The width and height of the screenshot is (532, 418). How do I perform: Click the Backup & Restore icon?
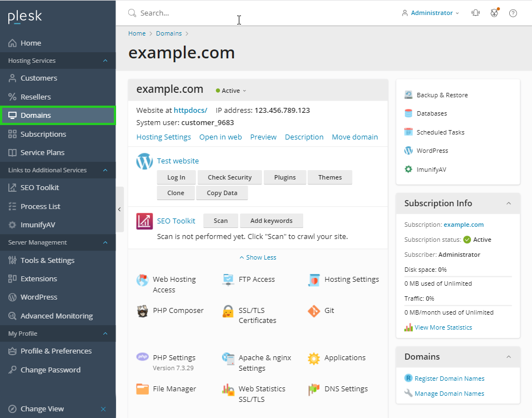(x=409, y=95)
